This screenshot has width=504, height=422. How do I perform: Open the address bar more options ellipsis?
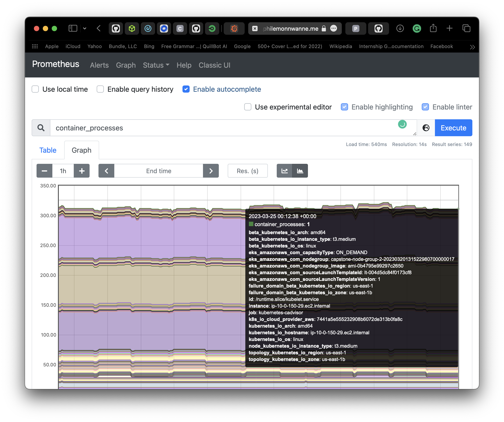click(x=333, y=28)
